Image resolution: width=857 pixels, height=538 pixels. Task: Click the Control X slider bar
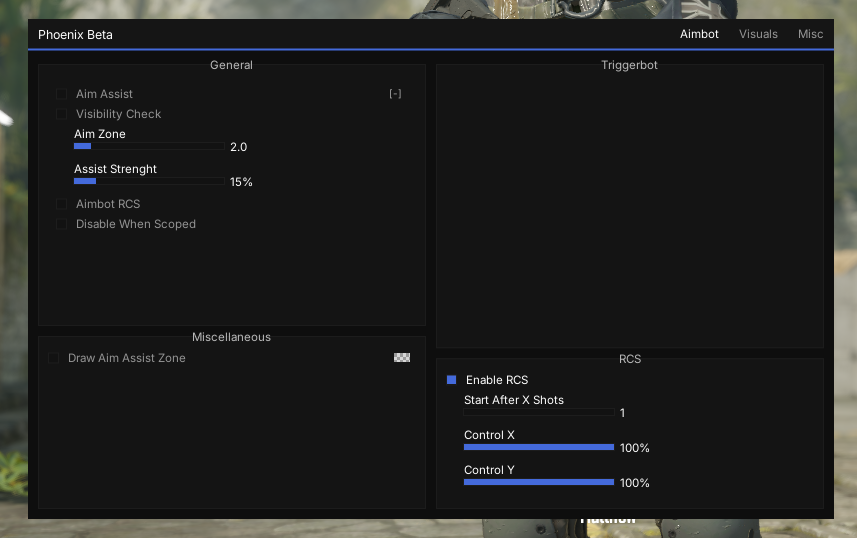(539, 447)
